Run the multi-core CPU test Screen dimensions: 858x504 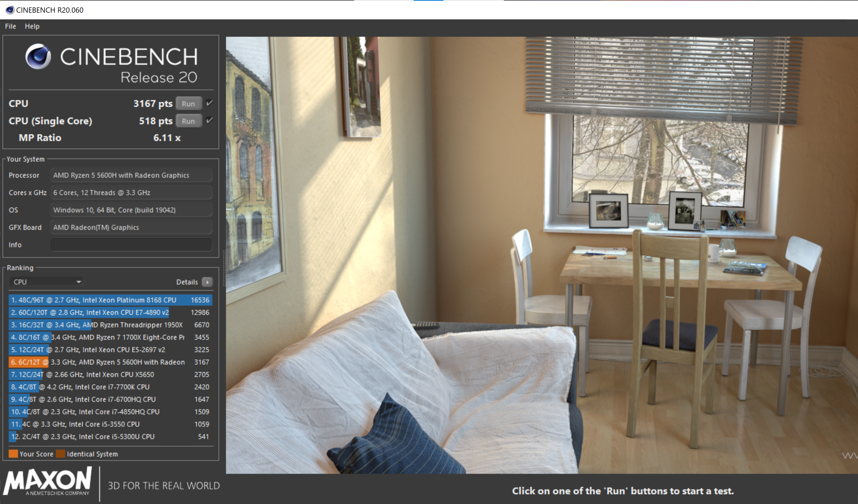click(x=188, y=104)
